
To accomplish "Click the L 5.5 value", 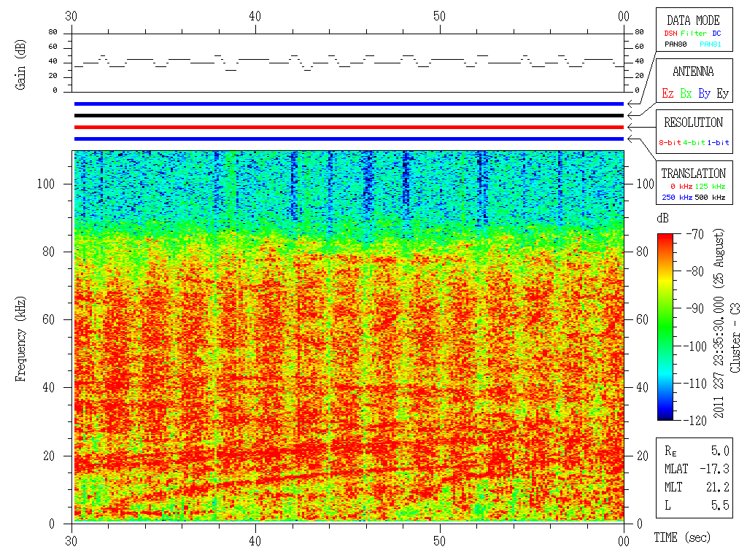I will pyautogui.click(x=720, y=505).
